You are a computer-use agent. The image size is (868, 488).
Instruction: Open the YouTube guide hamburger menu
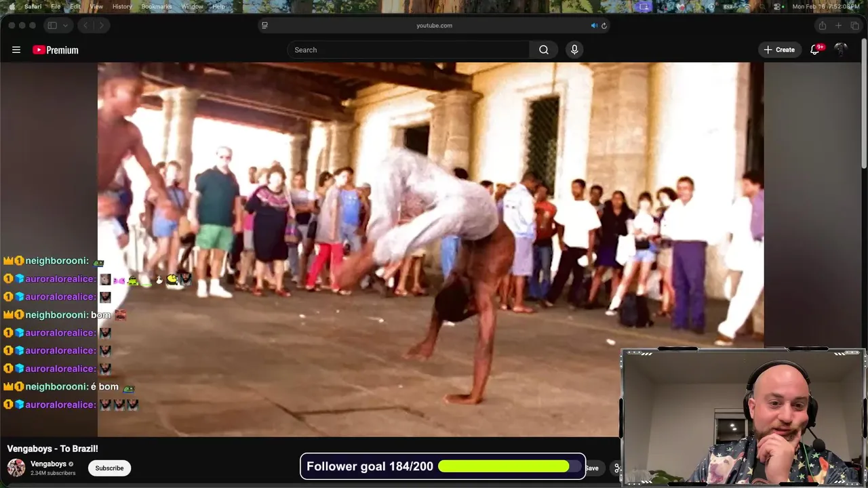[16, 49]
